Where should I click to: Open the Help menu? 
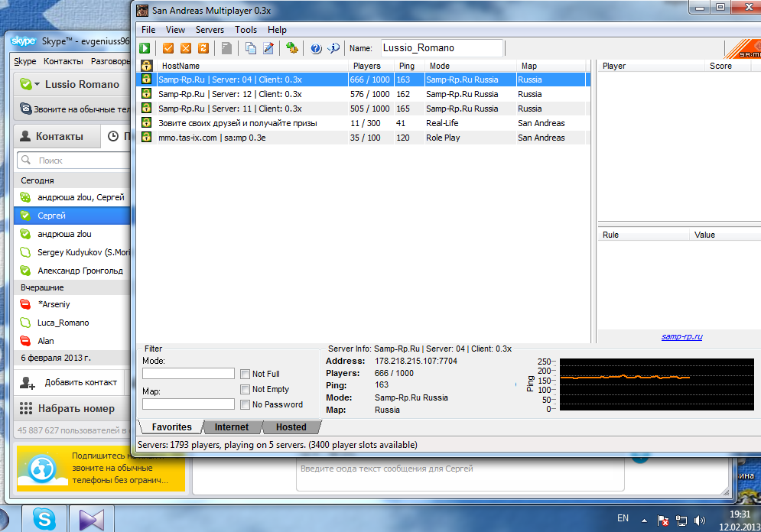pos(277,30)
